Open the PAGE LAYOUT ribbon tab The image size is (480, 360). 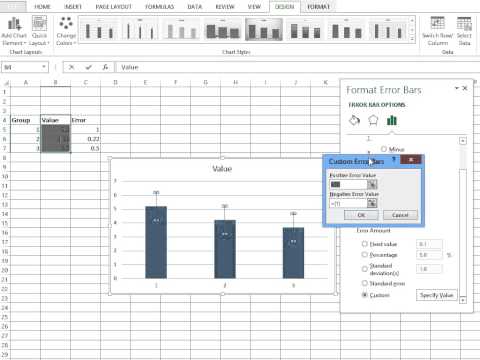click(114, 7)
